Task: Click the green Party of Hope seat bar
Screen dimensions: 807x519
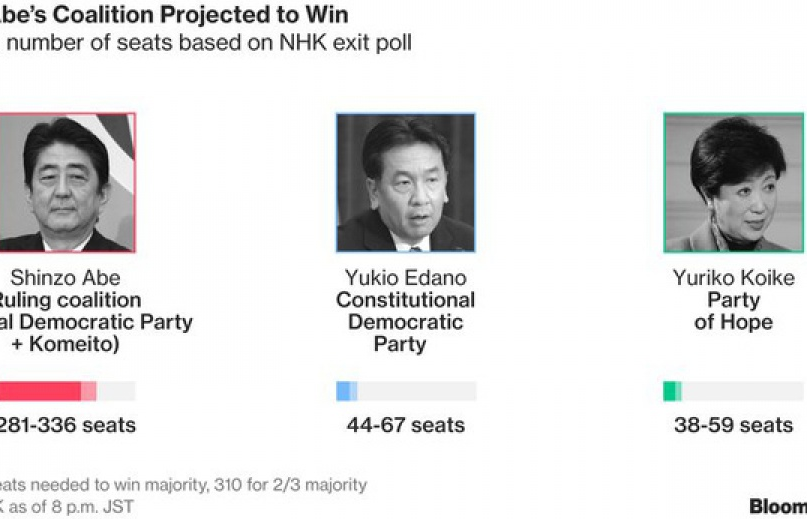Action: (671, 391)
